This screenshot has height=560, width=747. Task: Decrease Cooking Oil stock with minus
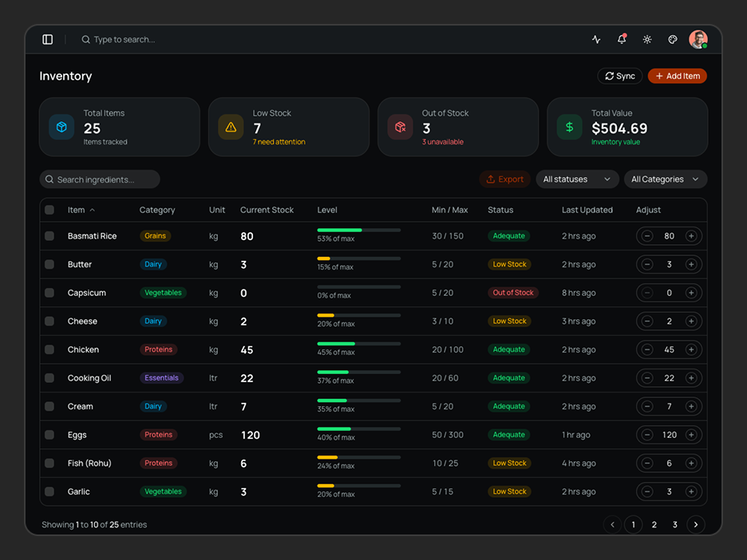coord(647,378)
